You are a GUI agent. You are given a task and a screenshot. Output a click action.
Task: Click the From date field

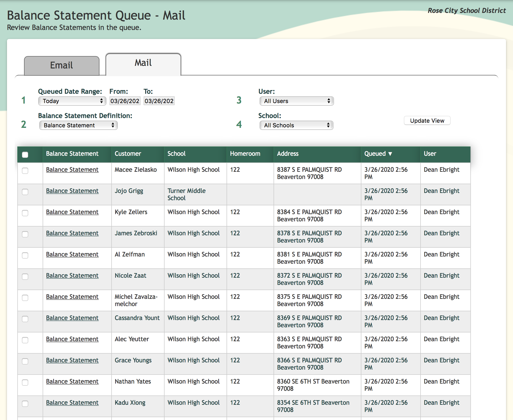coord(125,101)
